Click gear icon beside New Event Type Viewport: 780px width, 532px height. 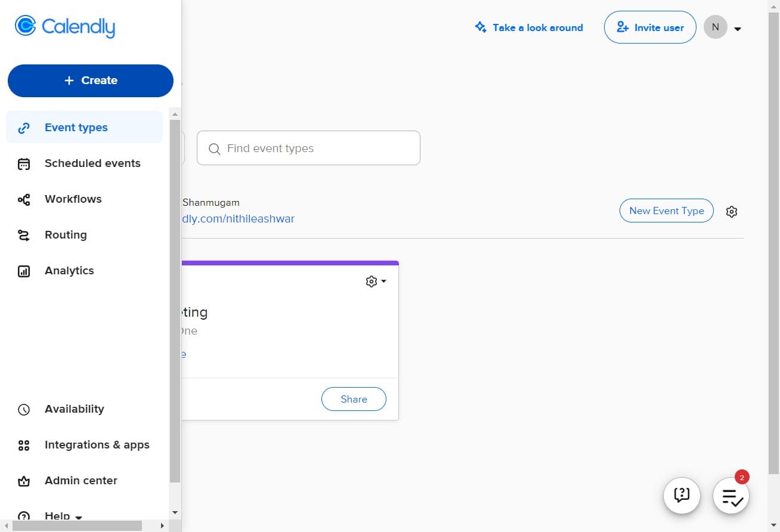pyautogui.click(x=732, y=212)
